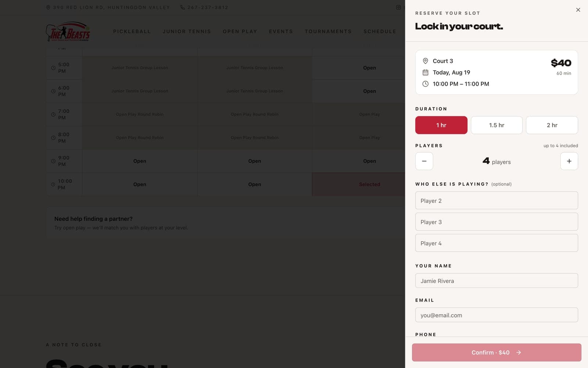Open the Tournaments nav item
Image resolution: width=588 pixels, height=368 pixels.
tap(328, 31)
